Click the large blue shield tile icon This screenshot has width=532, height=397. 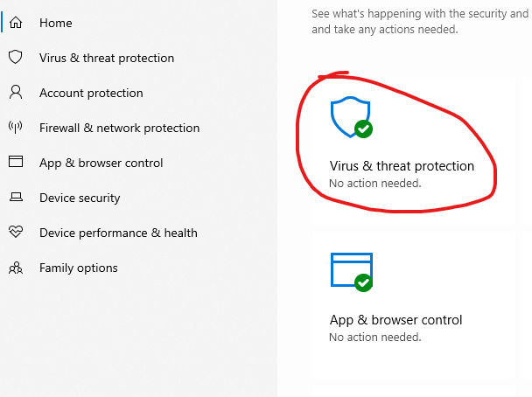click(x=352, y=117)
